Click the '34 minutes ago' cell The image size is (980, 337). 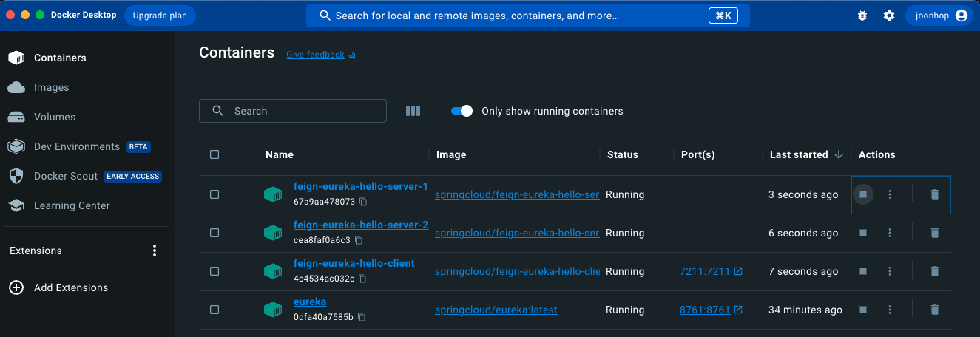tap(805, 310)
